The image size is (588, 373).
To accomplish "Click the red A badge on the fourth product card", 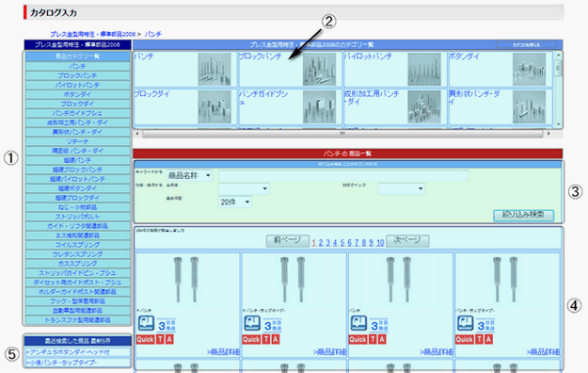I will tap(488, 340).
